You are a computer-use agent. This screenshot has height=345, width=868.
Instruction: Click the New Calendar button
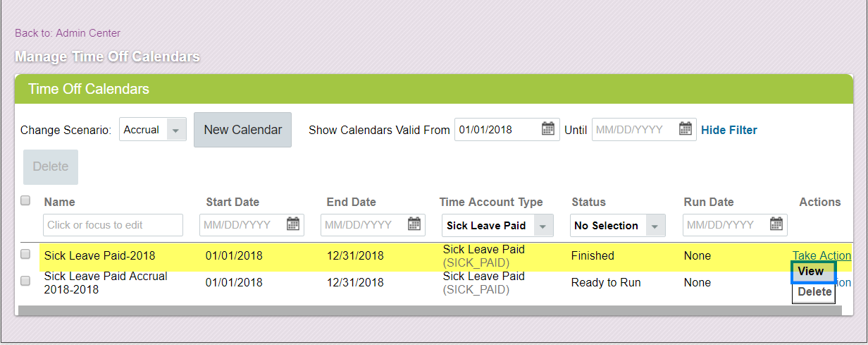coord(242,130)
